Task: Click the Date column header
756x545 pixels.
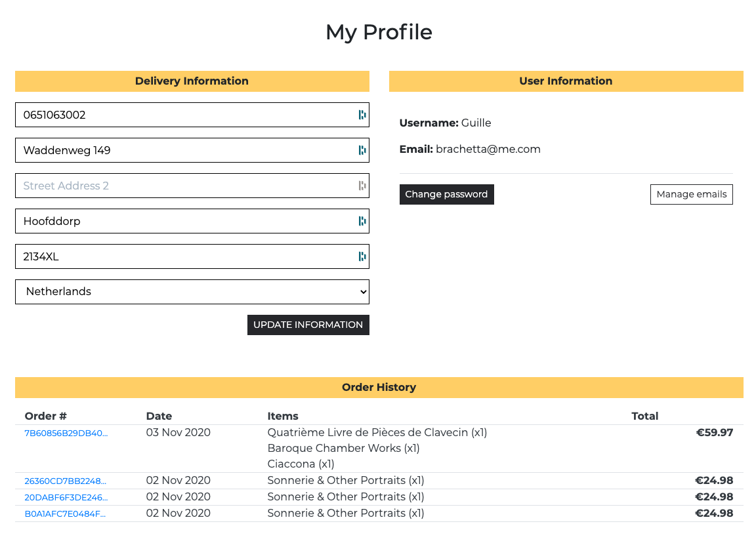Action: click(x=159, y=416)
